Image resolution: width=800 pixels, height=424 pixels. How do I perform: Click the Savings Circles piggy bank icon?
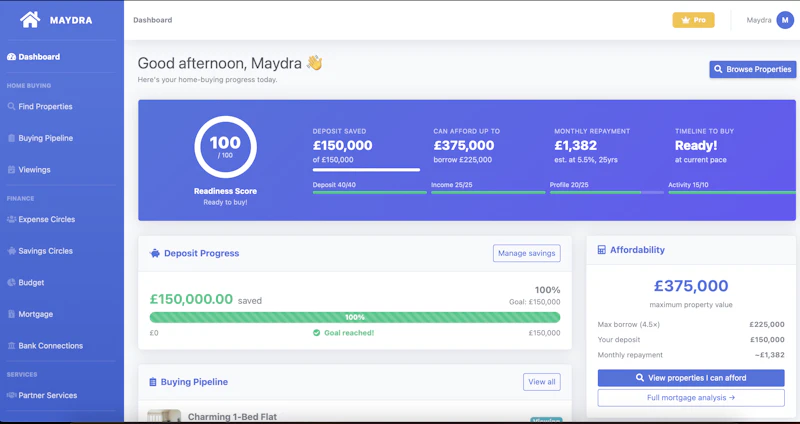click(11, 251)
